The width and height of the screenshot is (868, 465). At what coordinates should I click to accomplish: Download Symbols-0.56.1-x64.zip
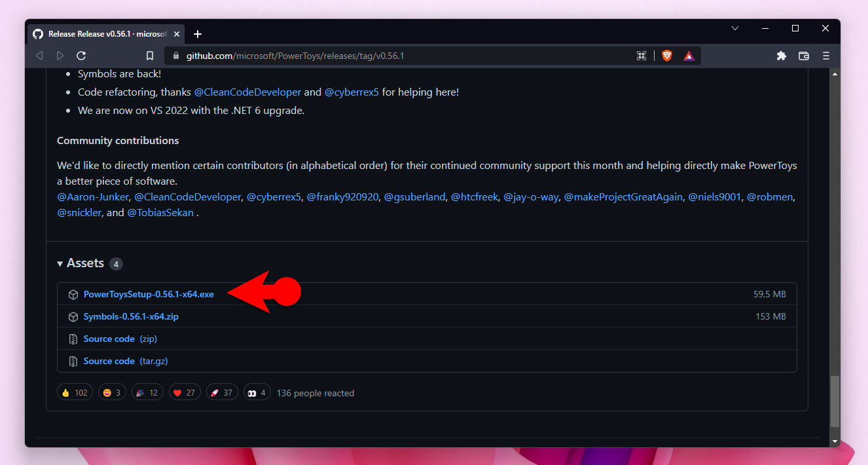pos(131,317)
